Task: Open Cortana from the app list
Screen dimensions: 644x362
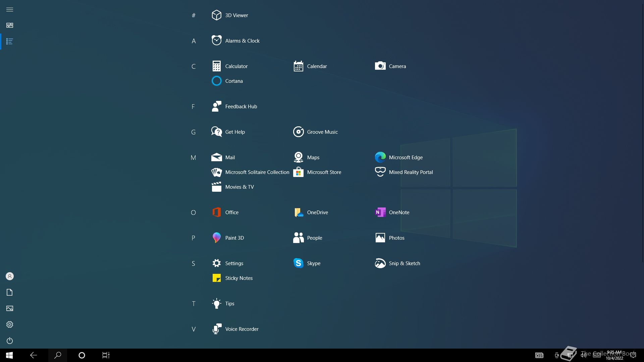Action: coord(227,81)
